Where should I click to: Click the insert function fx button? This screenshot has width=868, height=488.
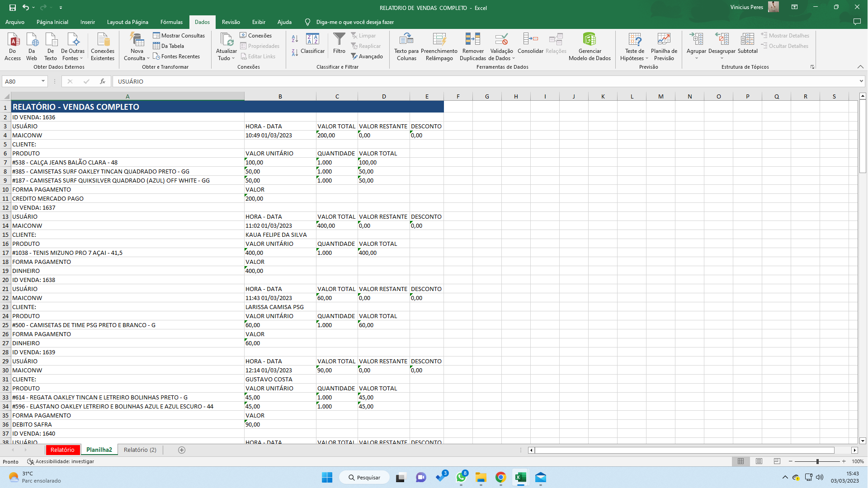click(103, 81)
